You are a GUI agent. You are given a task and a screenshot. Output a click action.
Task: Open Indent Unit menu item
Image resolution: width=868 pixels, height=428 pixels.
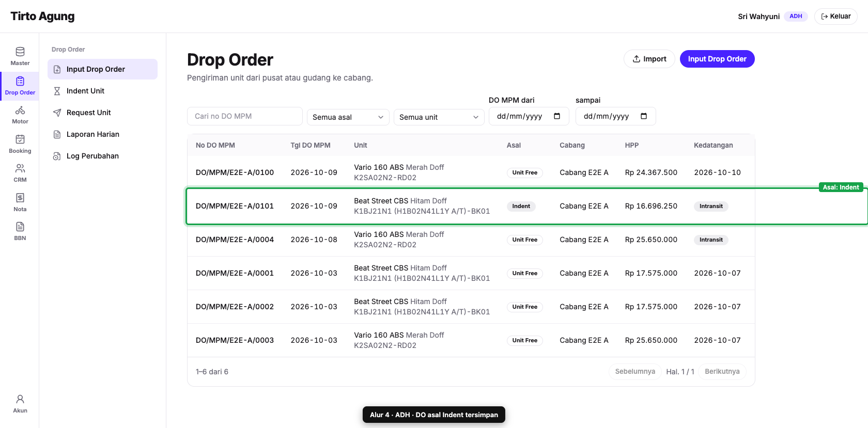tap(102, 91)
